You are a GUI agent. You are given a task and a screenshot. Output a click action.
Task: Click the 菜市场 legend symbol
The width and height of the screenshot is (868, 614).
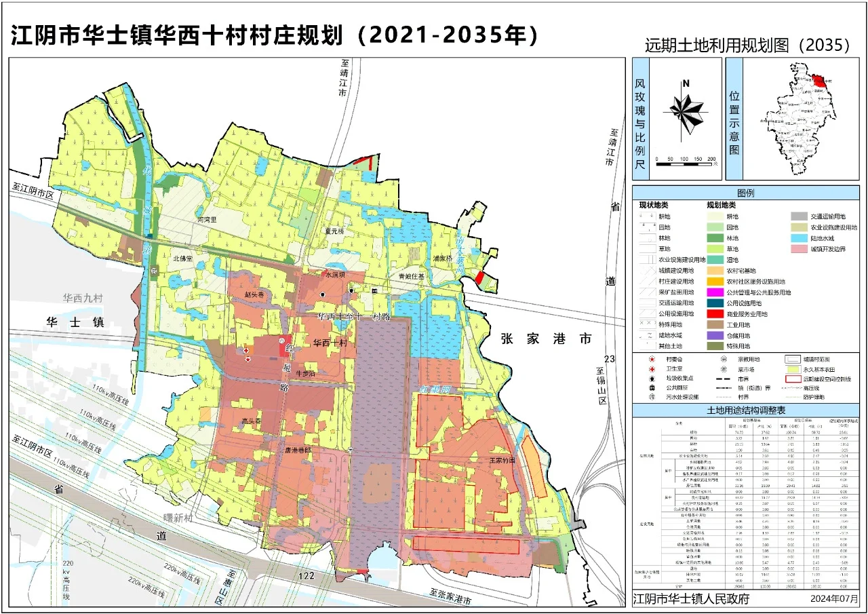[x=724, y=369]
